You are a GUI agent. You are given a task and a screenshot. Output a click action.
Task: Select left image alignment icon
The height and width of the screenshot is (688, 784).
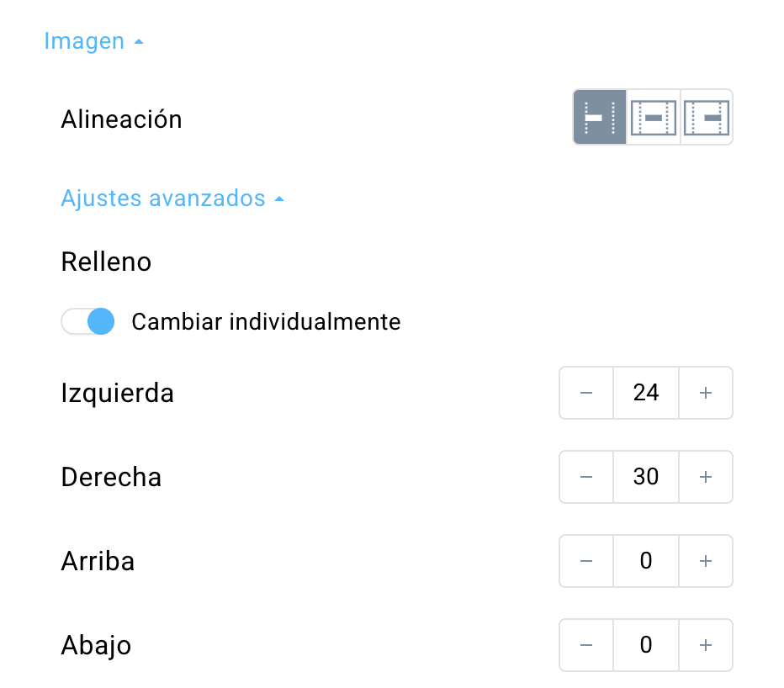600,118
